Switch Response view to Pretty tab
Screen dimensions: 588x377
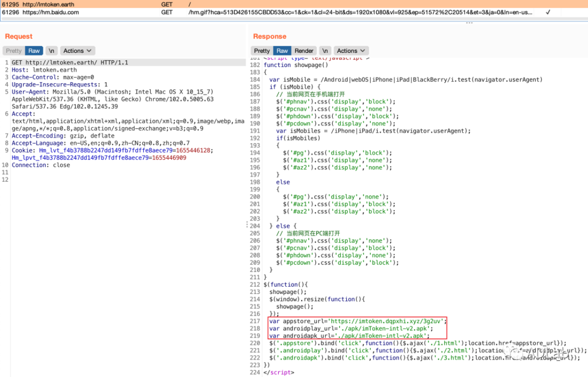(262, 51)
